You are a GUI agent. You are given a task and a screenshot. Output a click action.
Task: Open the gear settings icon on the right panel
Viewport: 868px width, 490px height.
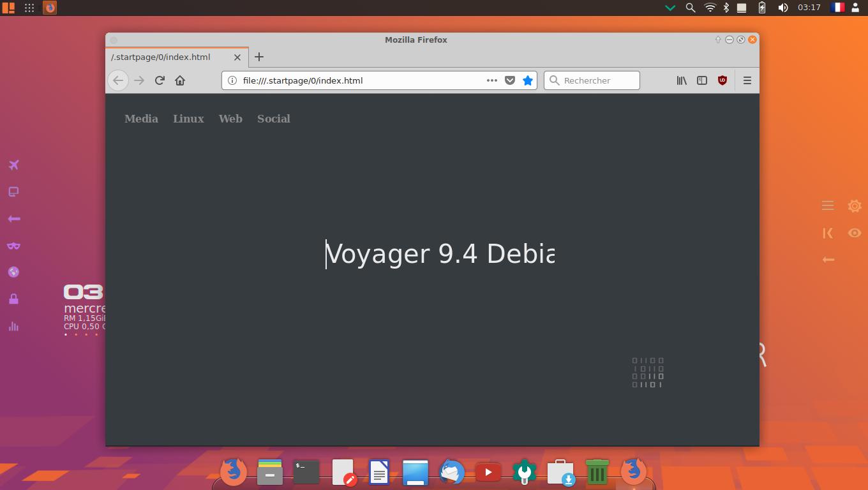coord(855,205)
